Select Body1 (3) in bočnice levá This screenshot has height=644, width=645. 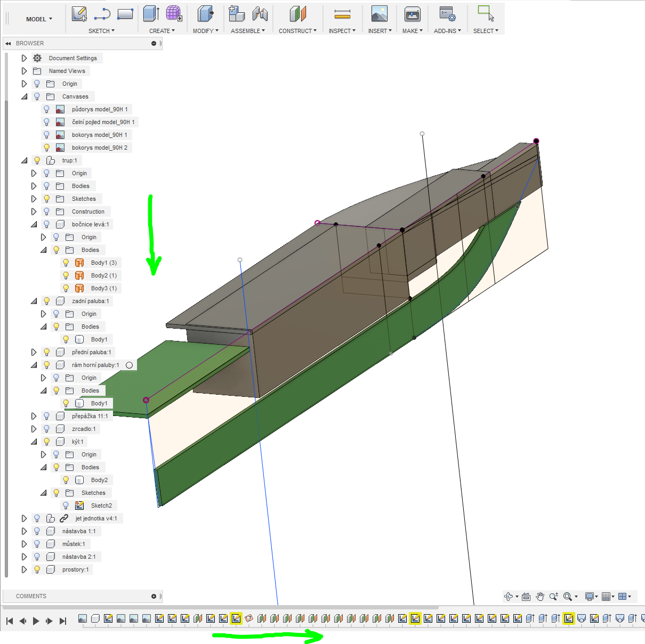[103, 263]
